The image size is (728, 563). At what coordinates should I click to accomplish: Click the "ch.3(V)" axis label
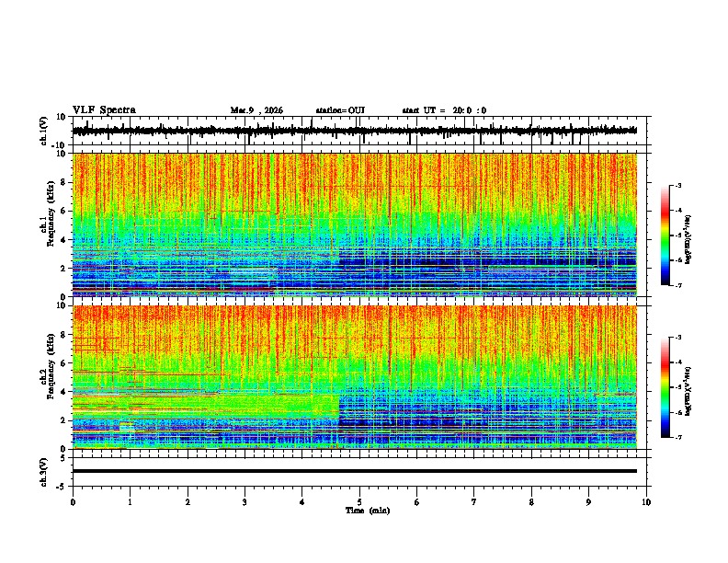click(x=44, y=472)
